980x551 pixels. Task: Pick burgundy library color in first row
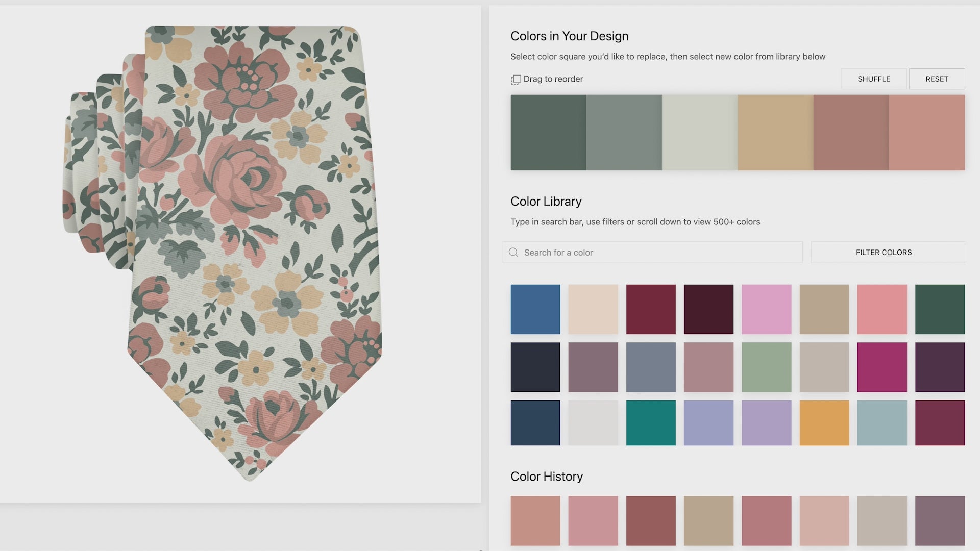coord(651,309)
